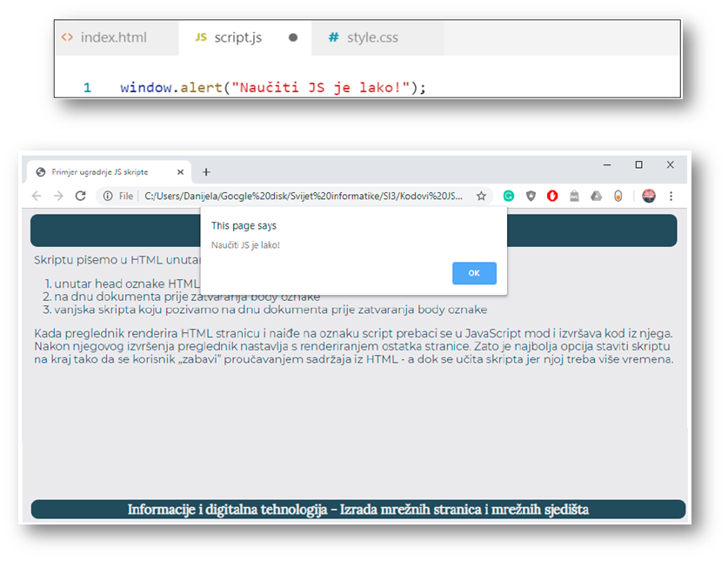This screenshot has width=728, height=561.
Task: Click the browser forward arrow
Action: tap(58, 196)
